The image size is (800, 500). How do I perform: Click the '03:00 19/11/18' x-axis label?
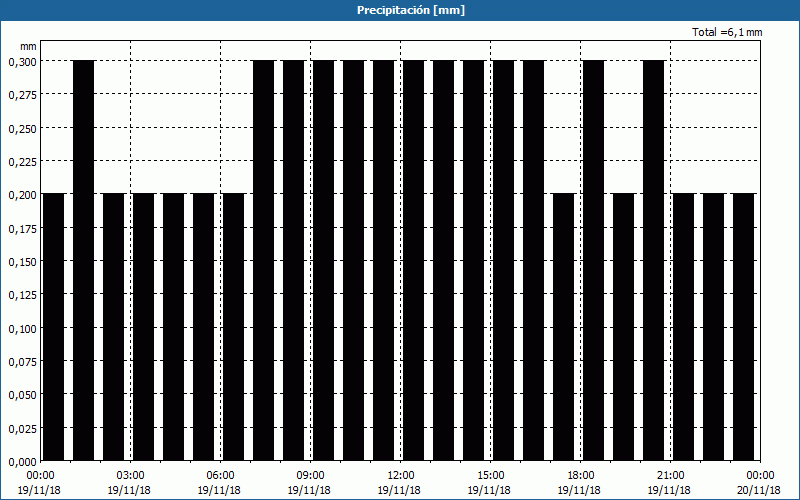click(130, 483)
